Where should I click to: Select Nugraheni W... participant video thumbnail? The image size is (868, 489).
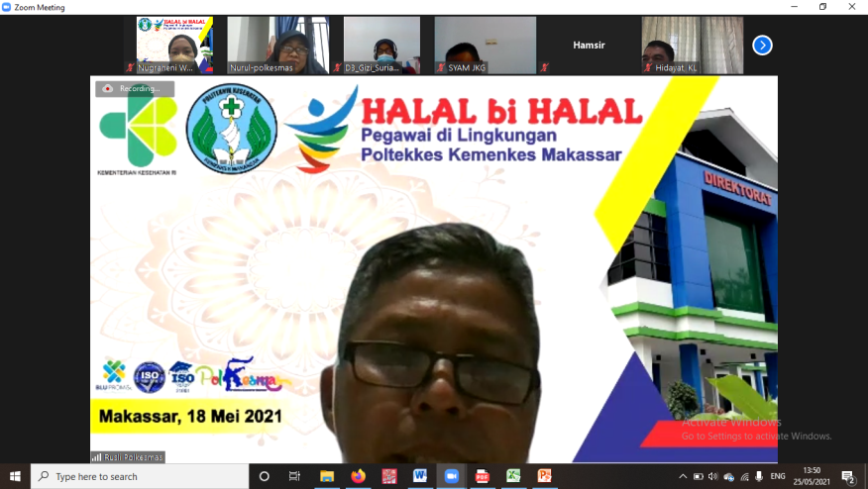point(174,46)
